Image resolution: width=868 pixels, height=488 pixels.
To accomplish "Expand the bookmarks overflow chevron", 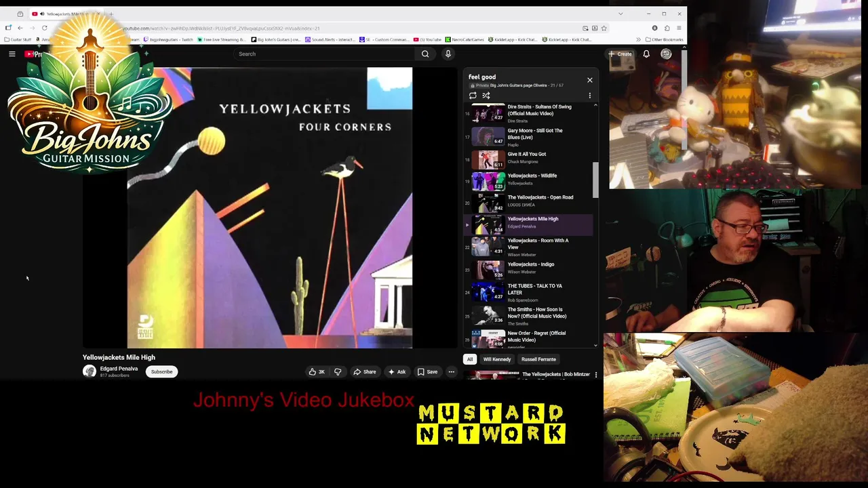I will tap(638, 39).
